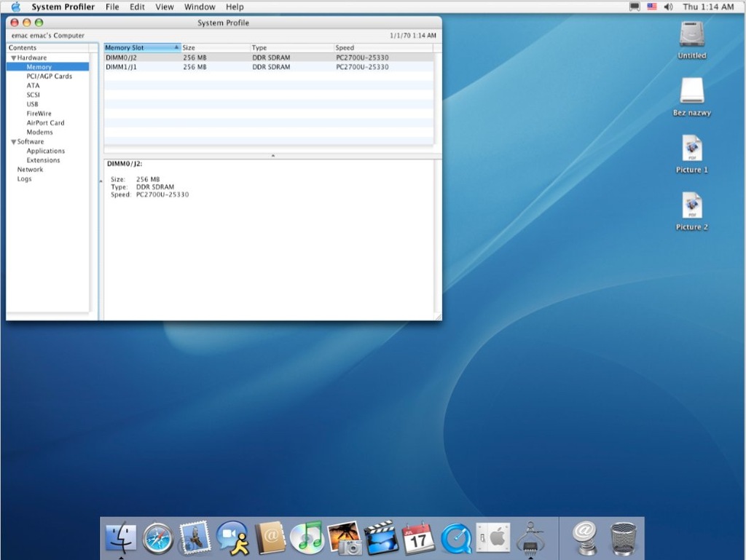The width and height of the screenshot is (746, 560).
Task: Select USB in the Hardware list
Action: [32, 104]
